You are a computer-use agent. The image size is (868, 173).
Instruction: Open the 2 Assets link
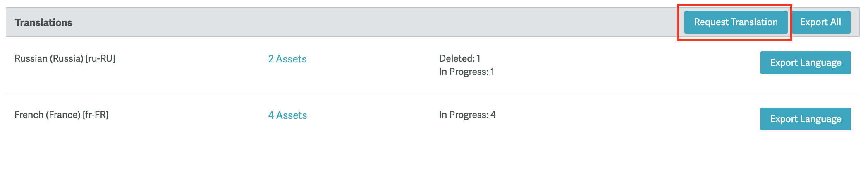(x=287, y=59)
